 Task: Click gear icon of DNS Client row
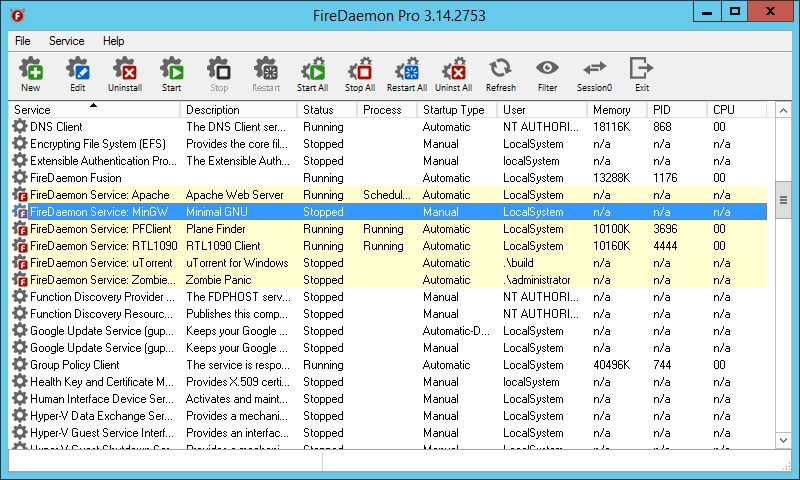19,127
